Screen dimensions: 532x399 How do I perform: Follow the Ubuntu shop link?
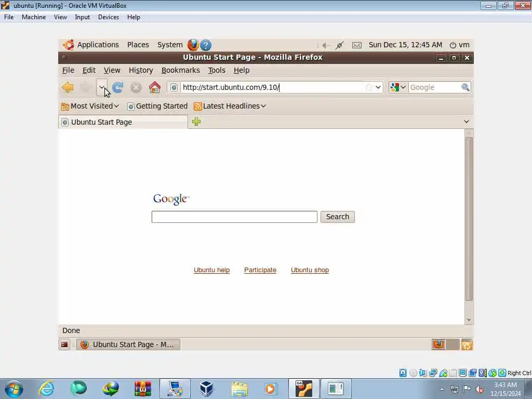click(x=310, y=270)
